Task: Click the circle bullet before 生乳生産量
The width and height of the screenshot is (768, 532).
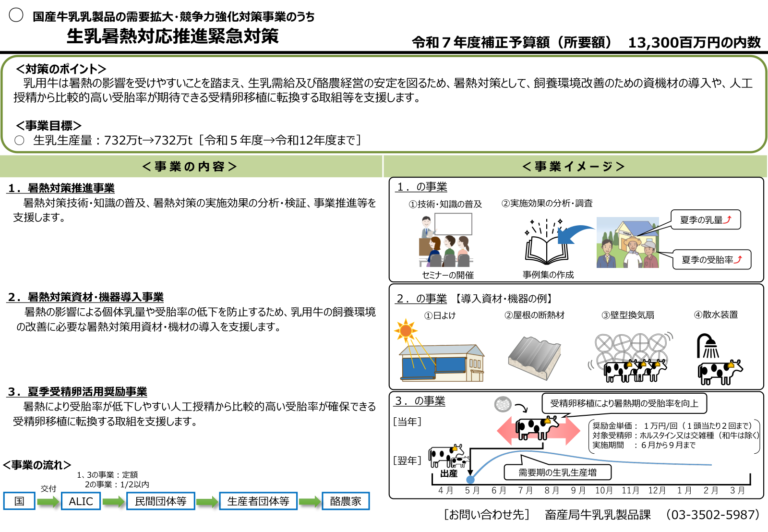Action: [19, 141]
